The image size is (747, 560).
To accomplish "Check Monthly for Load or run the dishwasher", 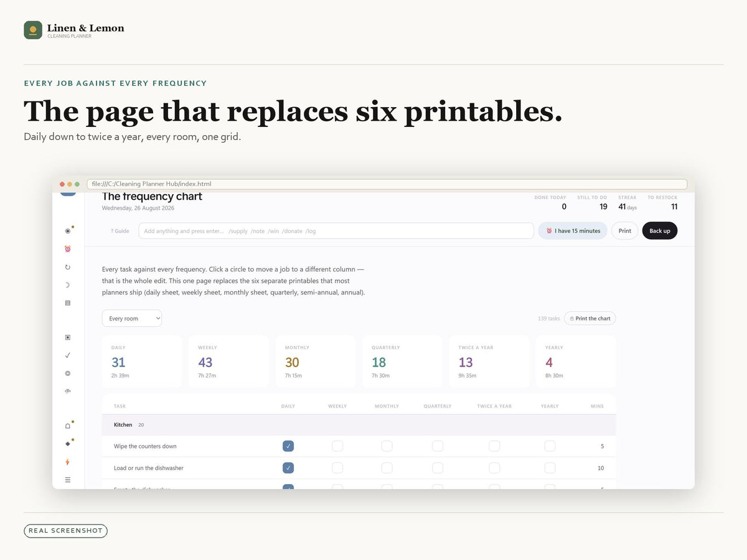I will tap(387, 468).
